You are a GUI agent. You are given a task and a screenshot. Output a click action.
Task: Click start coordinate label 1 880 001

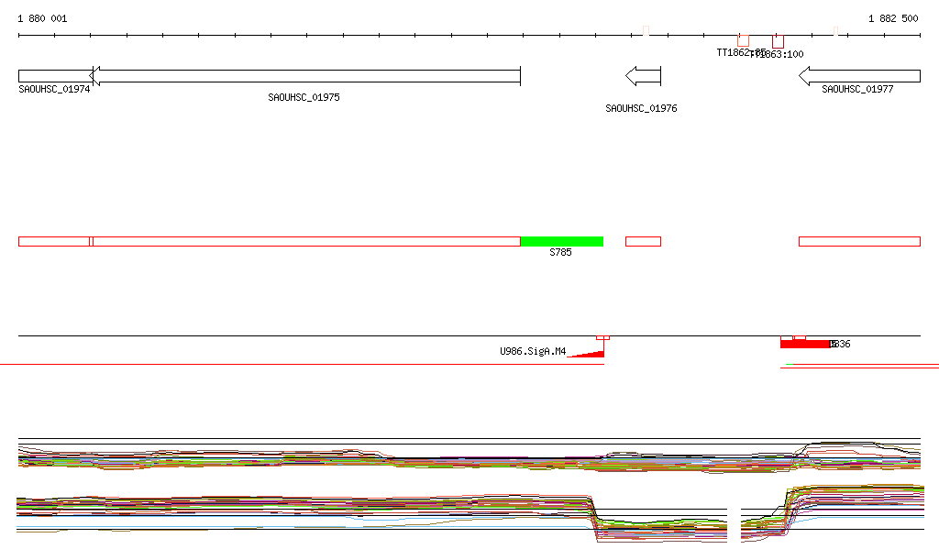pos(42,19)
